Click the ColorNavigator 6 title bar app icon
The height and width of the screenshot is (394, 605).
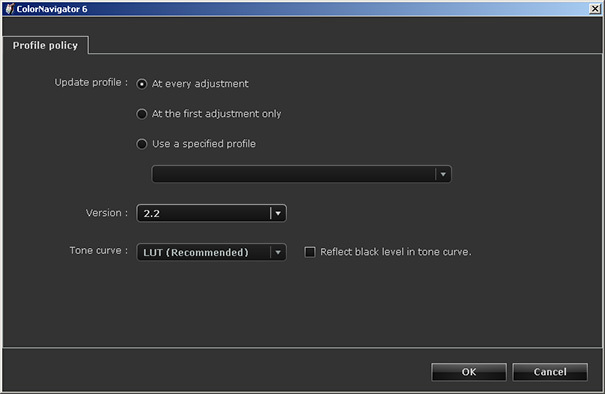(x=9, y=8)
